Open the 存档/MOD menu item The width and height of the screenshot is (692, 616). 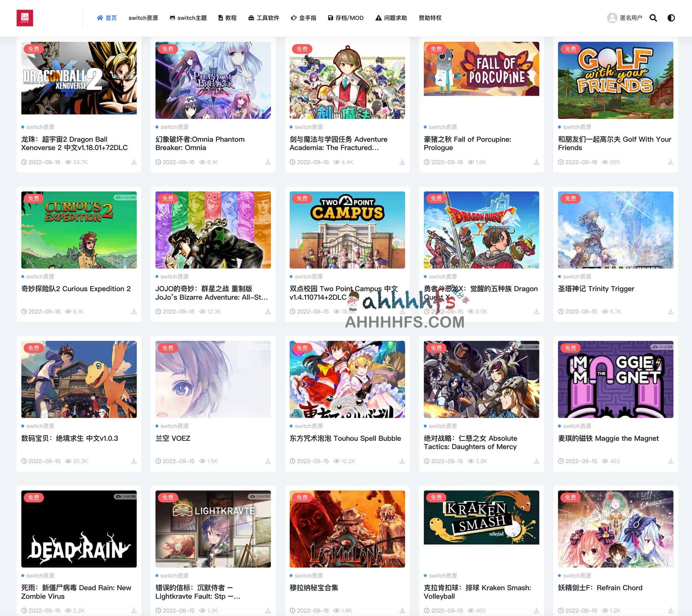pyautogui.click(x=346, y=18)
